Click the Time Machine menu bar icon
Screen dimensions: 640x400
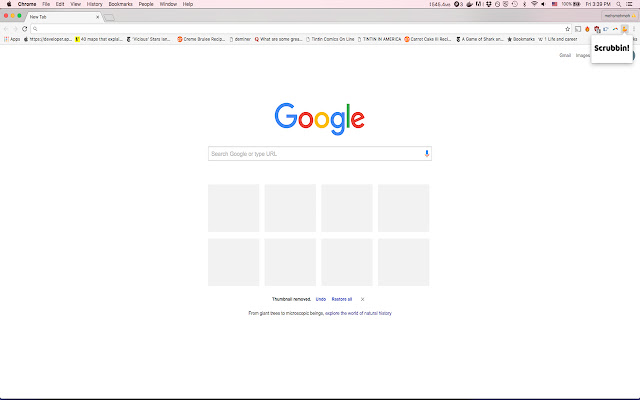click(515, 4)
